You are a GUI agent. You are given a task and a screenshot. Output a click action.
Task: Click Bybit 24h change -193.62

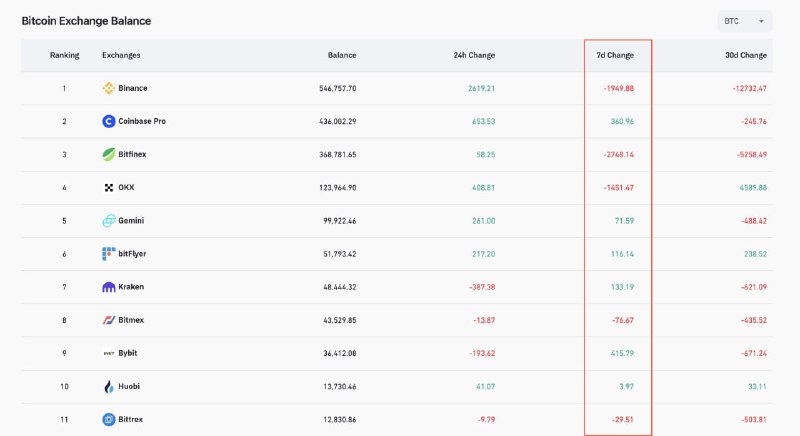tap(482, 353)
